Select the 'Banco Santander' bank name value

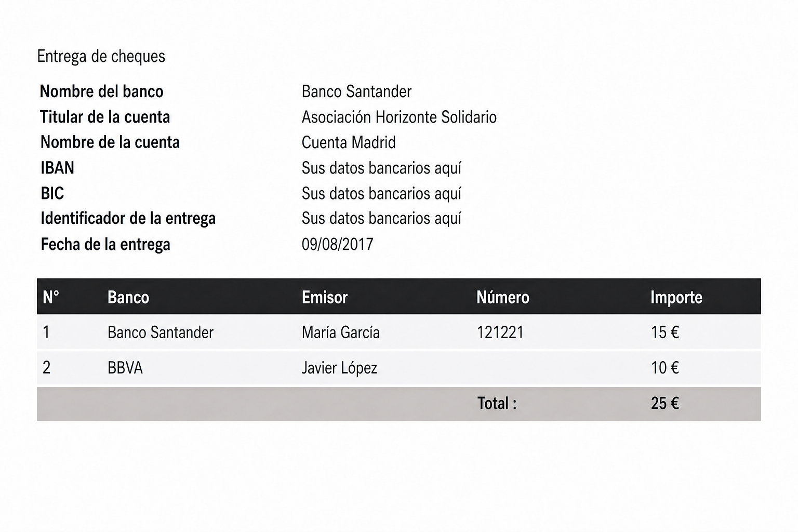tap(356, 91)
